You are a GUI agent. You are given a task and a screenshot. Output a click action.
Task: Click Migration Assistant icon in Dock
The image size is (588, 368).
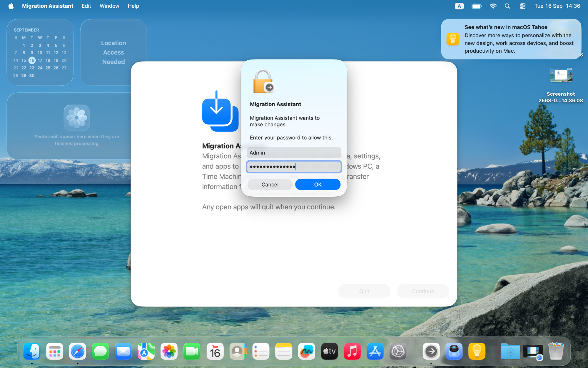click(x=431, y=351)
